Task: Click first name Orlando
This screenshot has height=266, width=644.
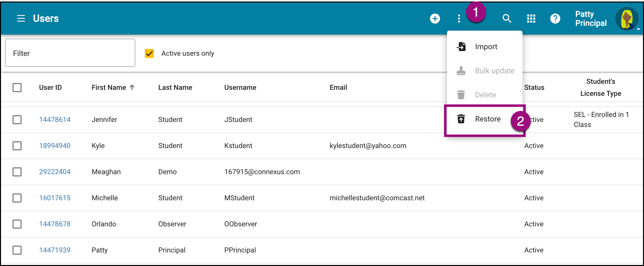Action: point(104,224)
